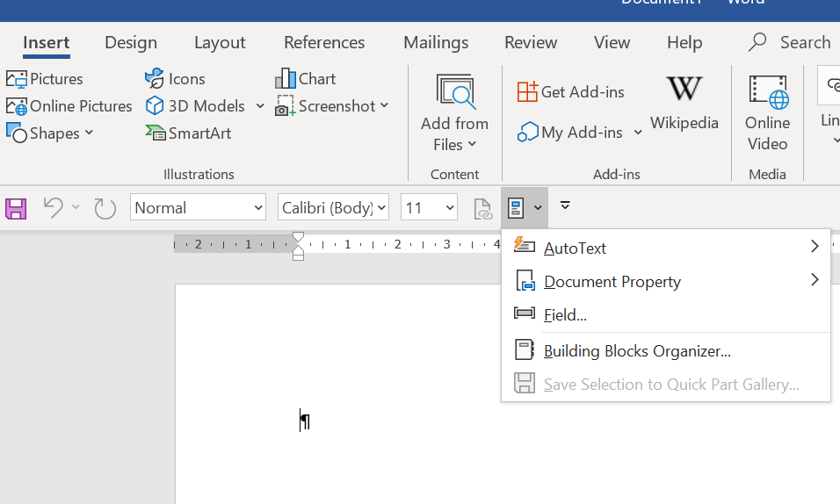Open Online Pictures
The width and height of the screenshot is (840, 504).
[x=69, y=106]
